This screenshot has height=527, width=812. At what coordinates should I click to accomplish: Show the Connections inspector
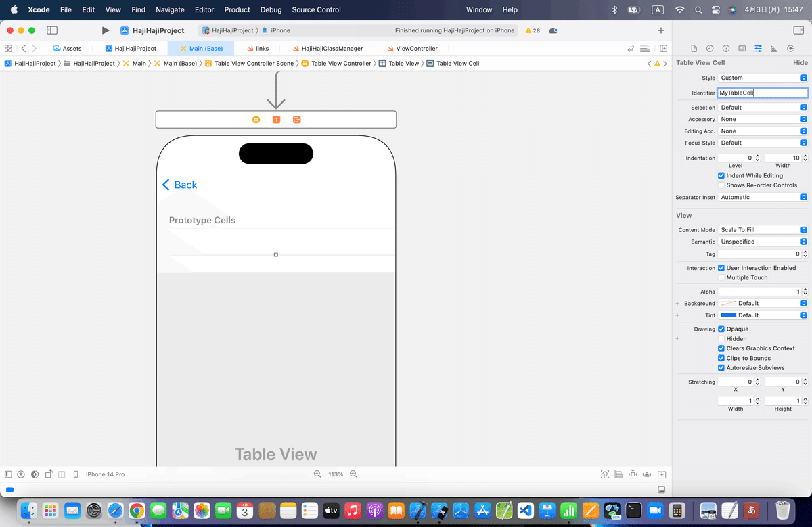pyautogui.click(x=790, y=49)
